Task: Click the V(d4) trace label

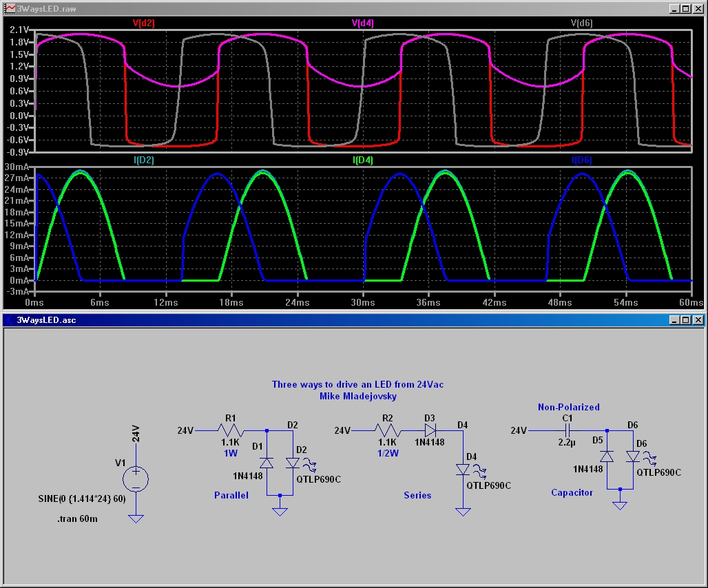Action: pyautogui.click(x=362, y=23)
